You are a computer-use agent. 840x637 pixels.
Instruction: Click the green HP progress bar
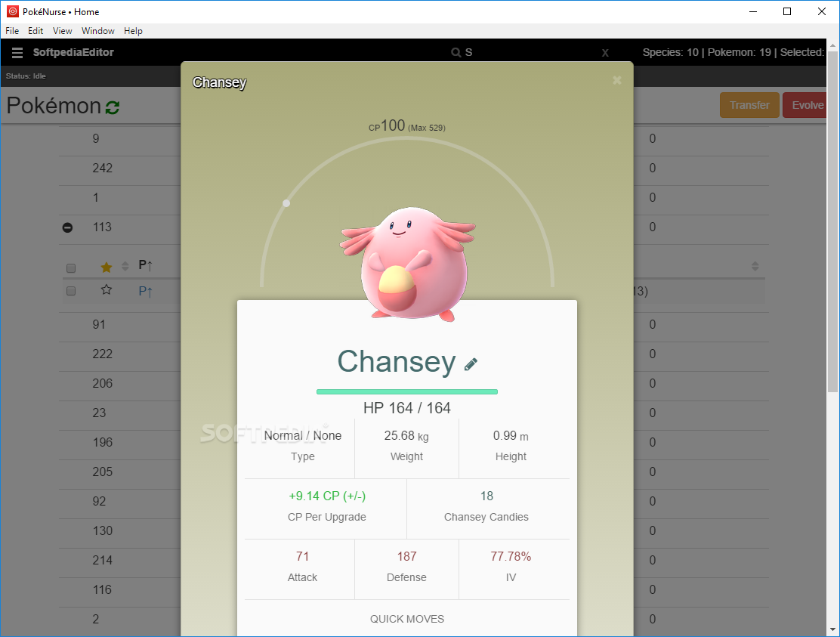pyautogui.click(x=407, y=391)
